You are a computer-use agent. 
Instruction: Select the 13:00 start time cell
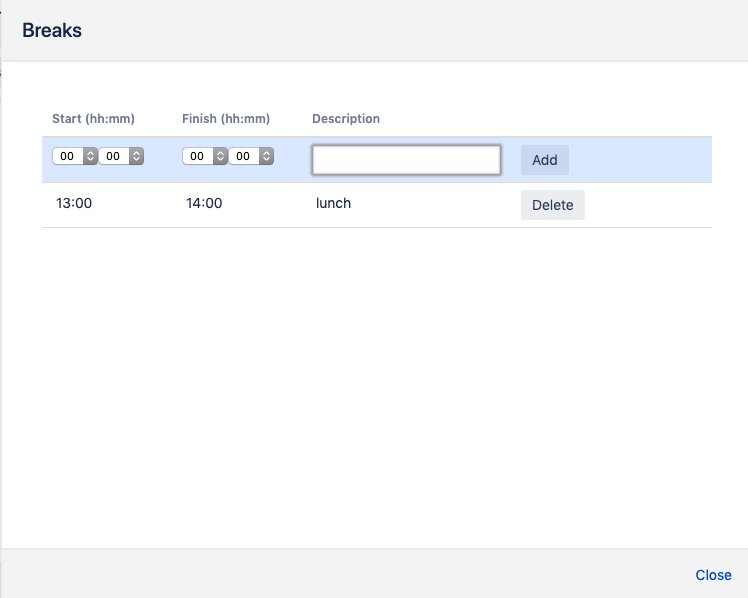click(74, 204)
